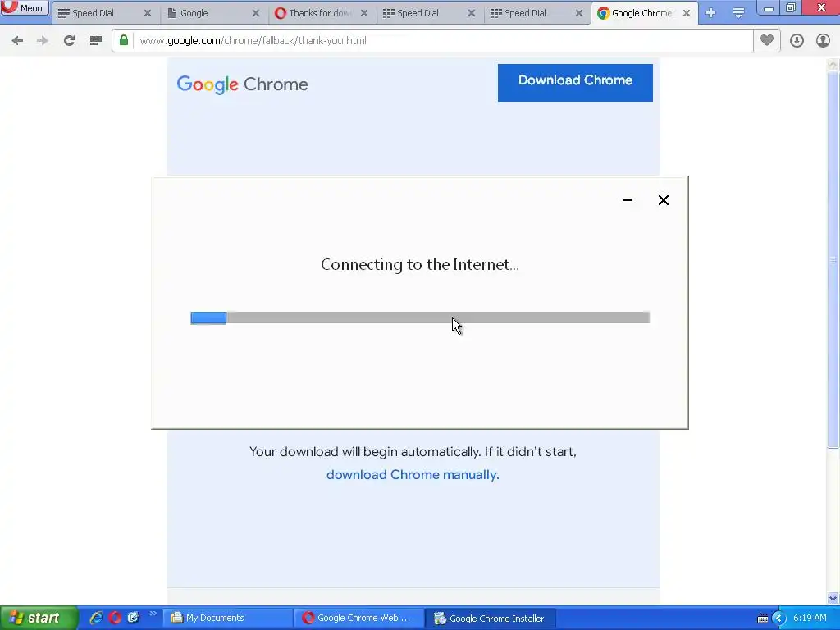Click the page vertical scrollbar thumb
The height and width of the screenshot is (630, 840).
coord(833,260)
